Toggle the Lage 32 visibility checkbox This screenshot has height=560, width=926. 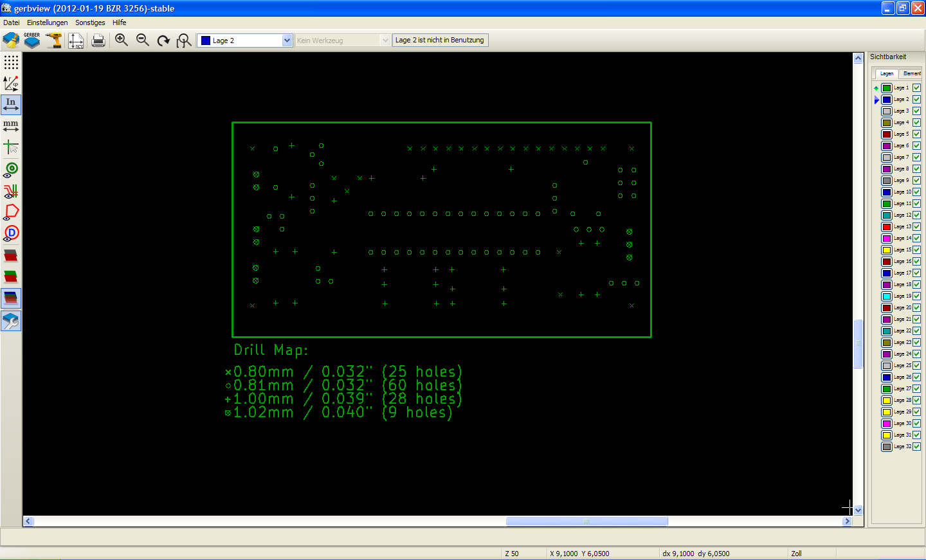point(916,447)
